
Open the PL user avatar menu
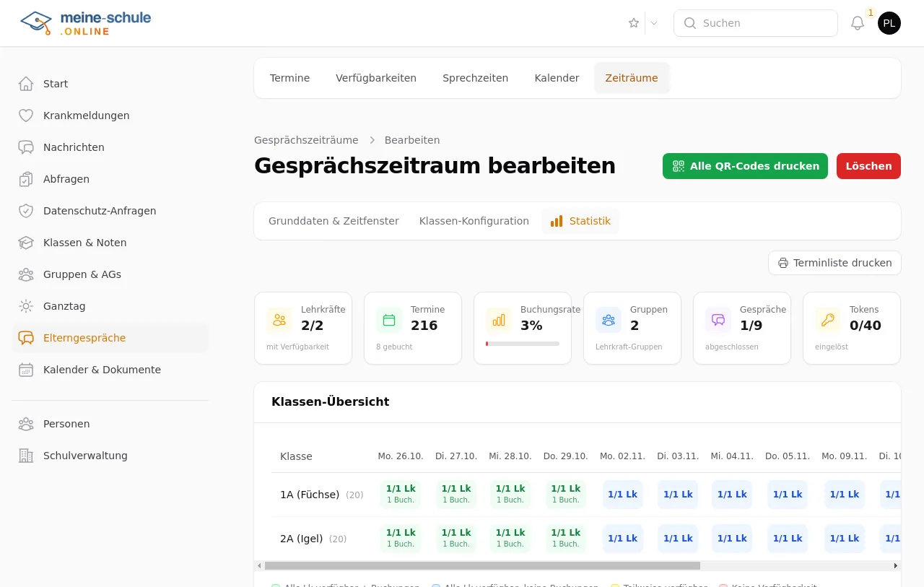pos(889,23)
